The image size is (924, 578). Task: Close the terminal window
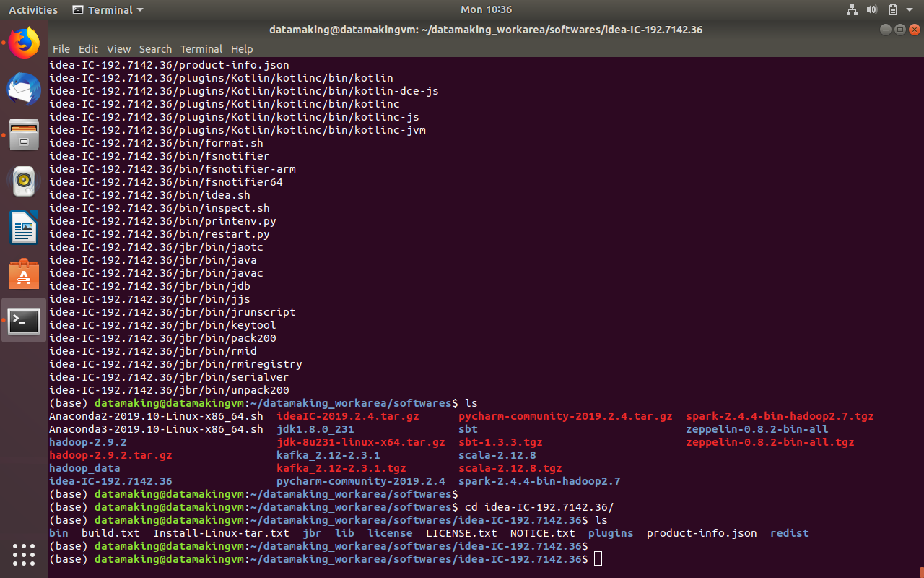[915, 30]
